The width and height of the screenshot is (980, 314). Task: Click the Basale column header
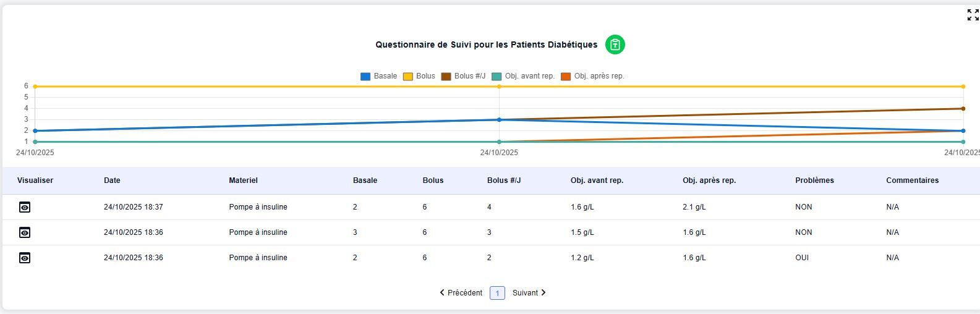tap(365, 180)
